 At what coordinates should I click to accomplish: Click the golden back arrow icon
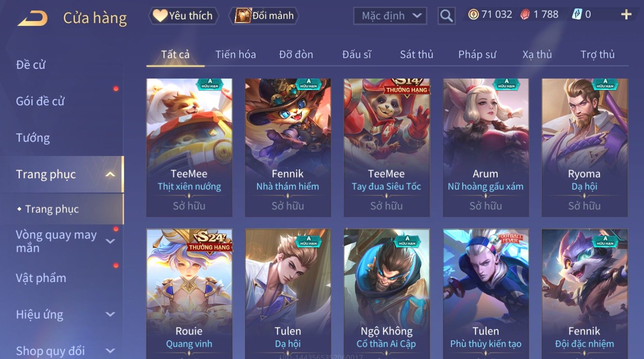pyautogui.click(x=33, y=18)
